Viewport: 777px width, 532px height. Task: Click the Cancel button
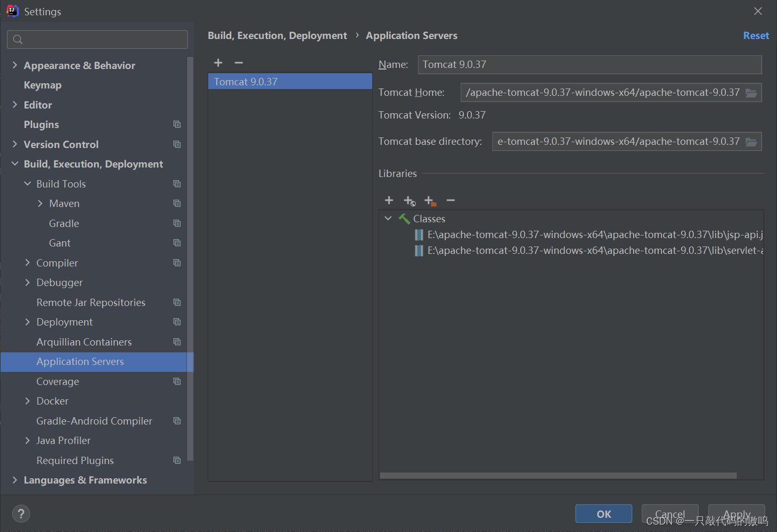tap(670, 514)
